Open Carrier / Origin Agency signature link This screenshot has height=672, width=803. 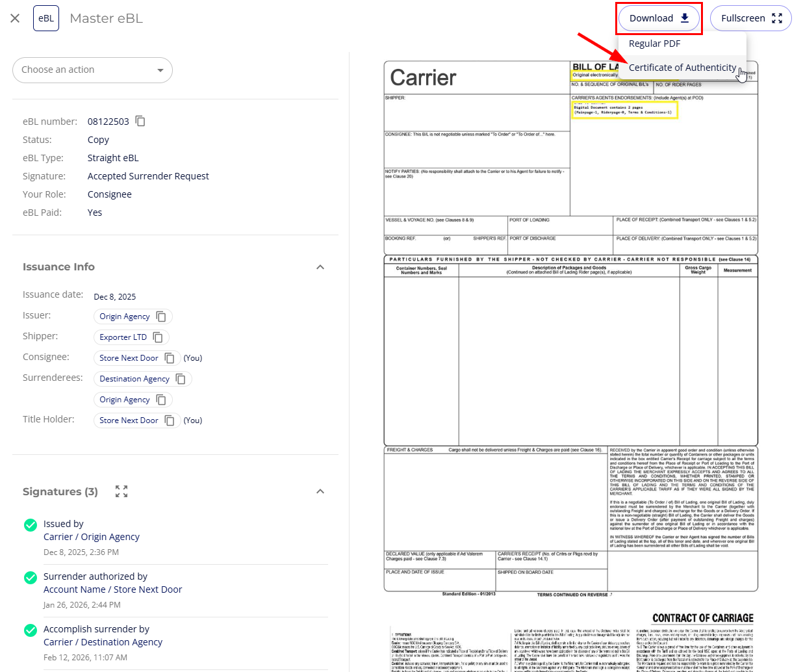92,537
